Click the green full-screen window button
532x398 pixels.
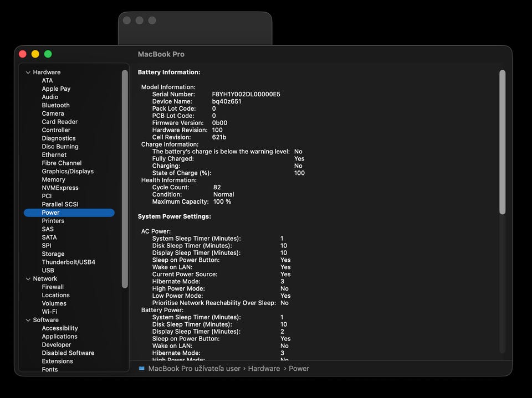coord(48,54)
